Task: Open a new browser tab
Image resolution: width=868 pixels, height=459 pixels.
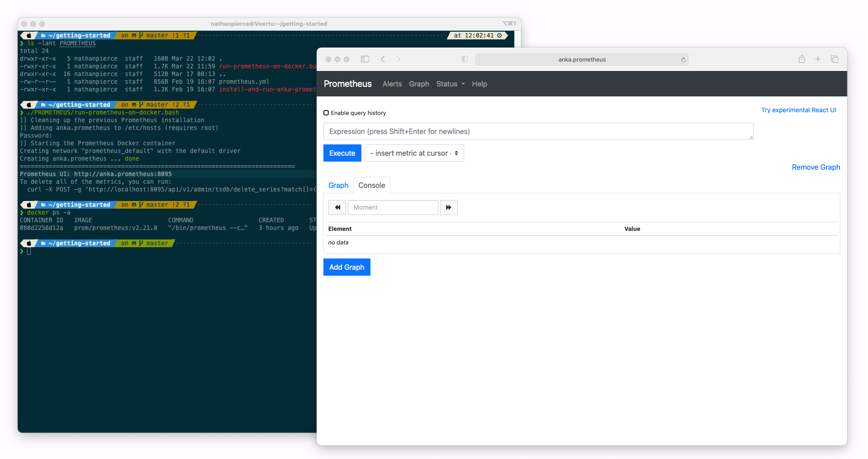Action: pyautogui.click(x=818, y=59)
